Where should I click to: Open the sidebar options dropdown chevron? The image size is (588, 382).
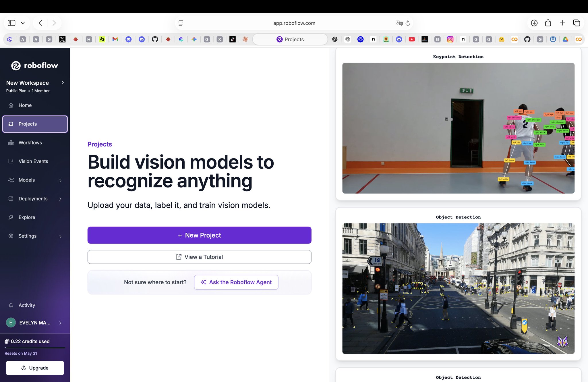pyautogui.click(x=23, y=23)
